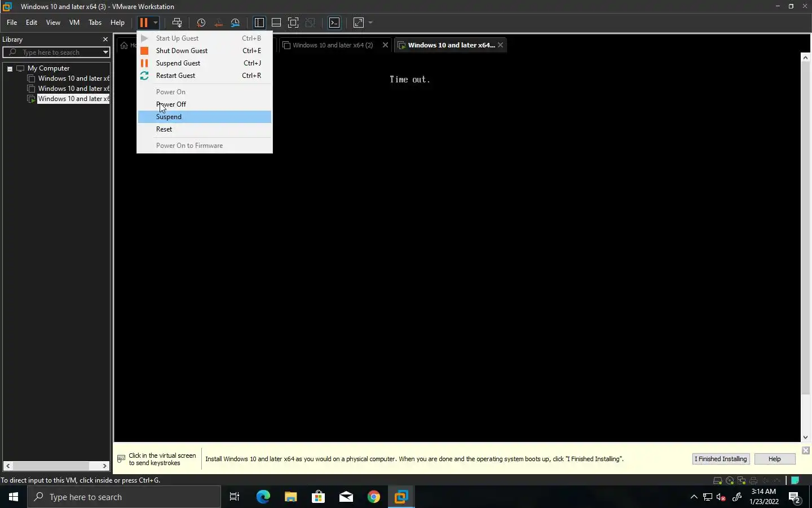Image resolution: width=812 pixels, height=508 pixels.
Task: Dismiss the install hint bar
Action: pyautogui.click(x=806, y=450)
